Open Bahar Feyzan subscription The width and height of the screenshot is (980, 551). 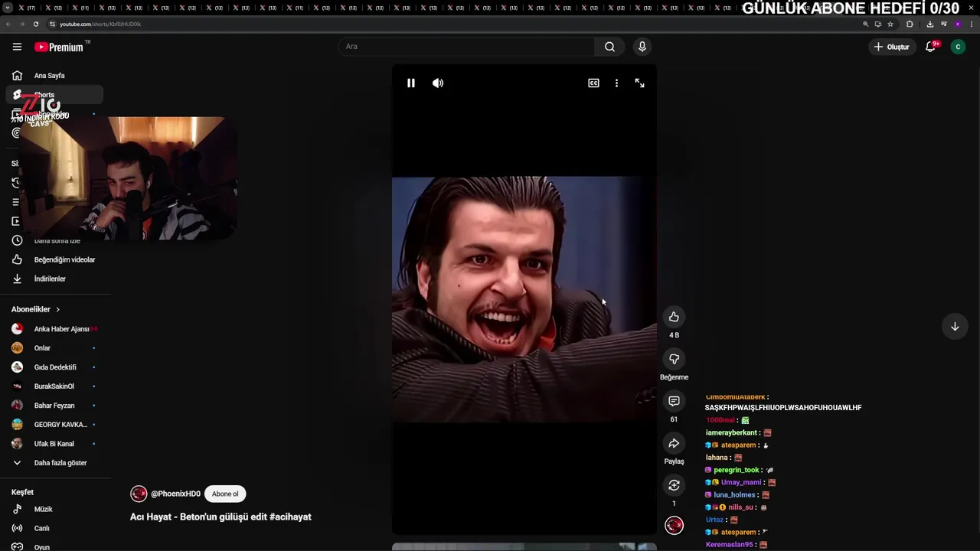tap(54, 406)
